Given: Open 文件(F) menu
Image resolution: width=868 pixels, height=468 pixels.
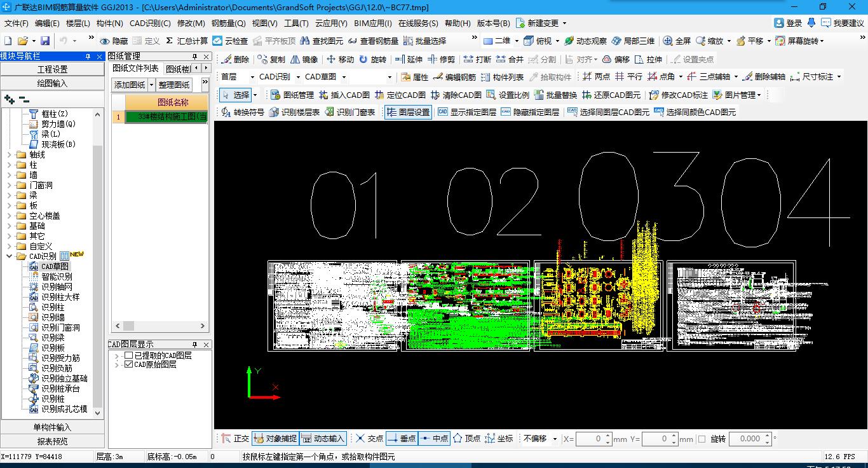Looking at the screenshot, I should pos(16,23).
